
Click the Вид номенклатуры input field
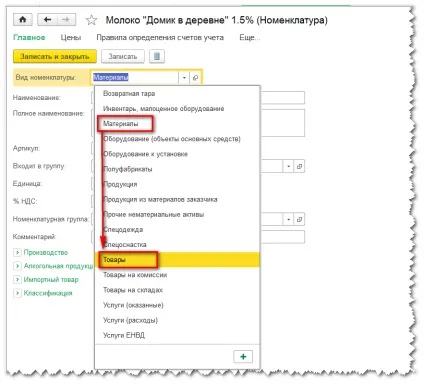(x=135, y=78)
